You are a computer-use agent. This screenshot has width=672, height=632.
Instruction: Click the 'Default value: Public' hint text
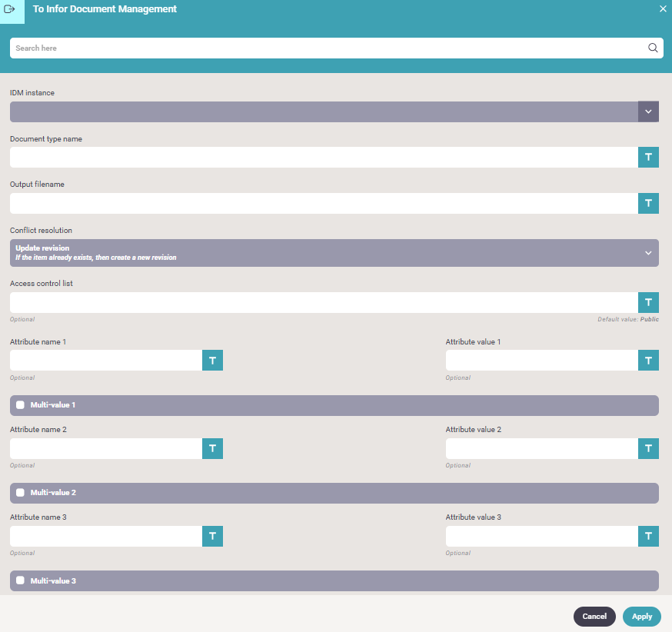click(628, 319)
